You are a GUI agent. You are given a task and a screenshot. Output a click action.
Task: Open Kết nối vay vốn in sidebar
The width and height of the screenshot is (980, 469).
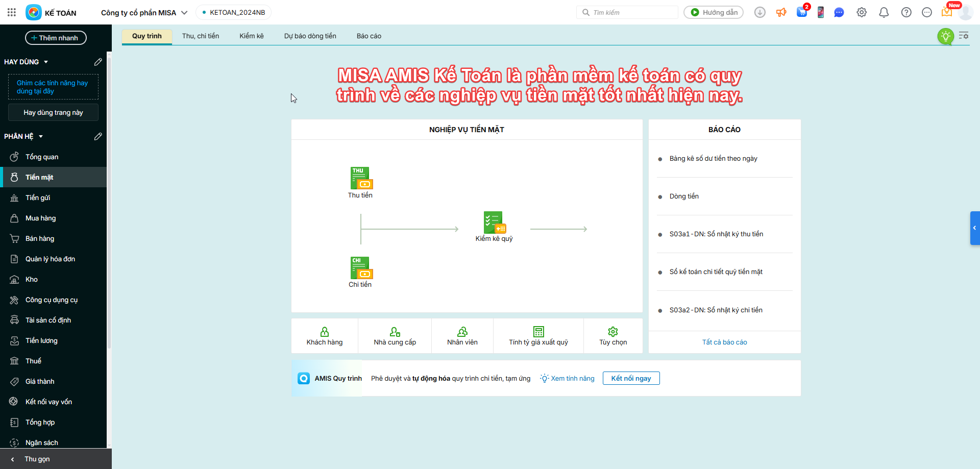click(53, 402)
